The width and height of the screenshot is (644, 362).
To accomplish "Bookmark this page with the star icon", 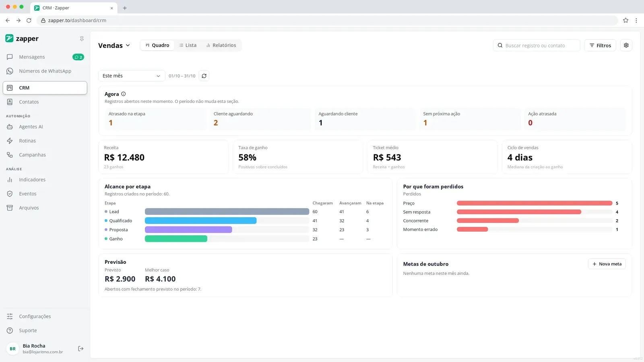I will click(625, 20).
